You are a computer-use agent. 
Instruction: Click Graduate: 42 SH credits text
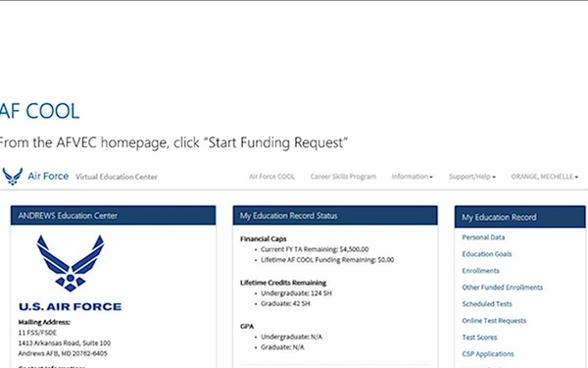click(x=285, y=304)
